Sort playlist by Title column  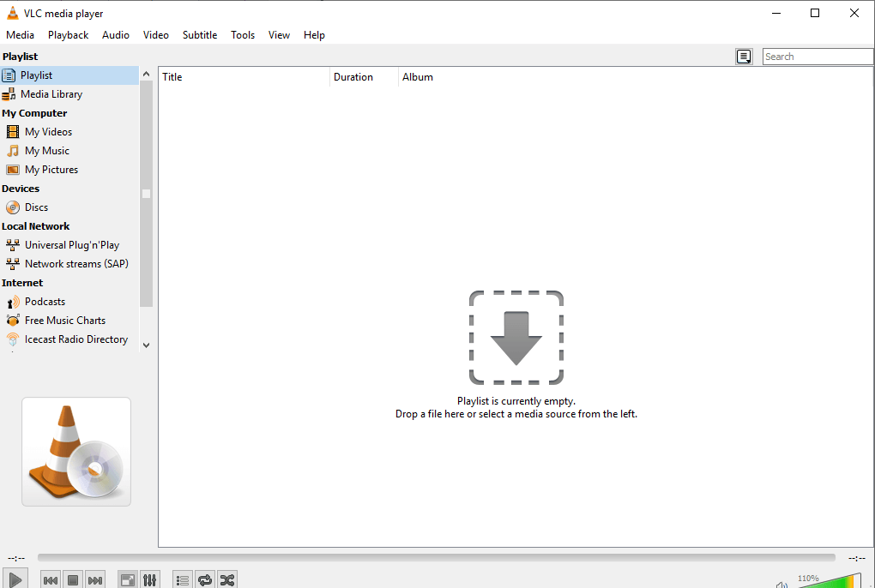[244, 77]
